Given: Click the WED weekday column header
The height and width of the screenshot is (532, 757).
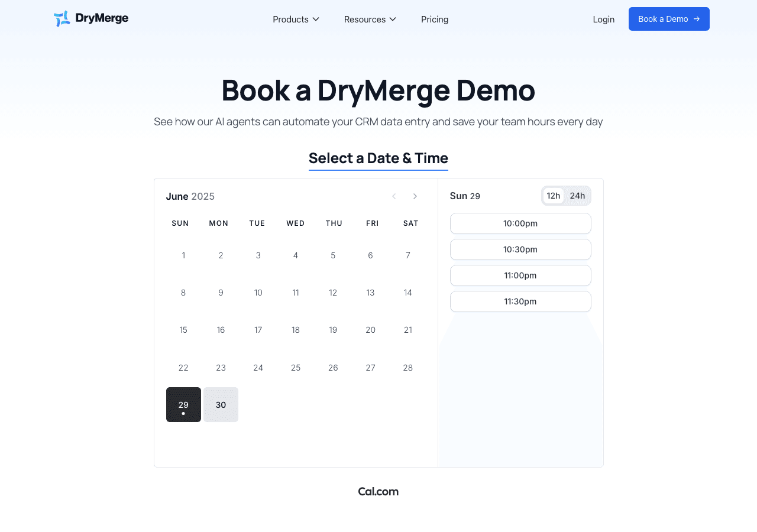Looking at the screenshot, I should click(296, 223).
